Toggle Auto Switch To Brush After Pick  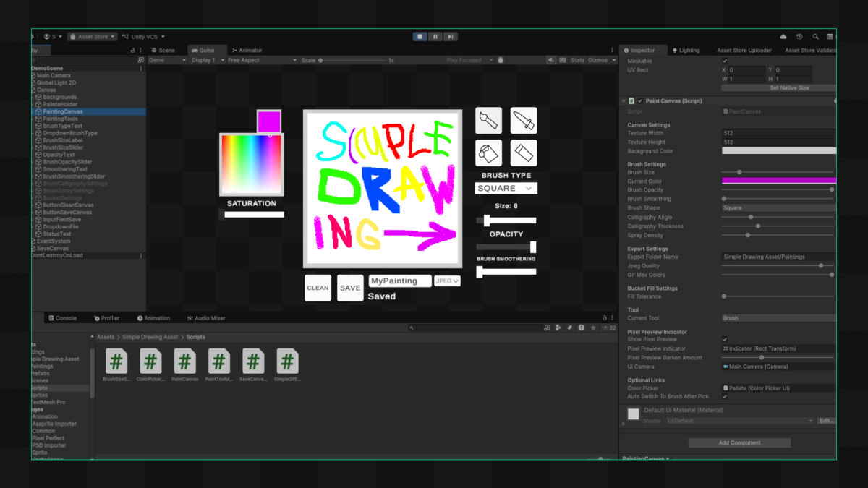725,397
